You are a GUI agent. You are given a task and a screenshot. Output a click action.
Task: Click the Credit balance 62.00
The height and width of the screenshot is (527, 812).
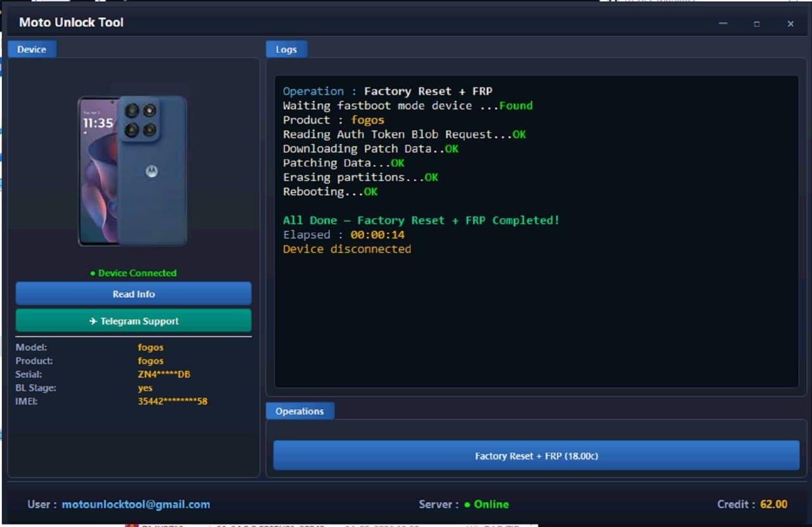[773, 504]
